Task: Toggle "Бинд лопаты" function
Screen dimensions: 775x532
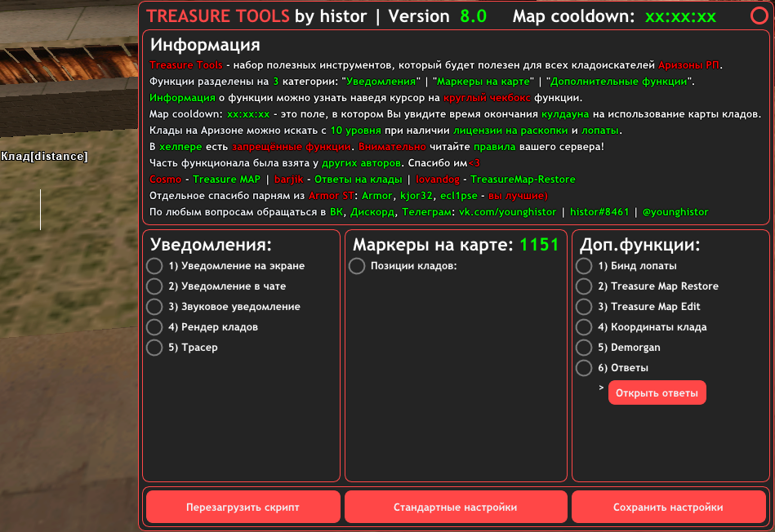Action: (584, 266)
